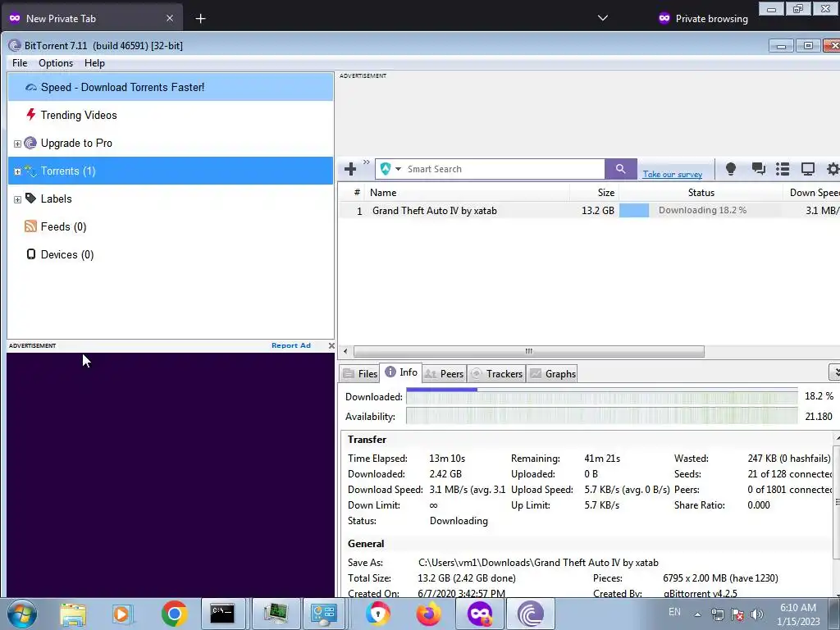Click the Trending Videos lightning icon
Viewport: 840px width, 630px height.
tap(31, 114)
